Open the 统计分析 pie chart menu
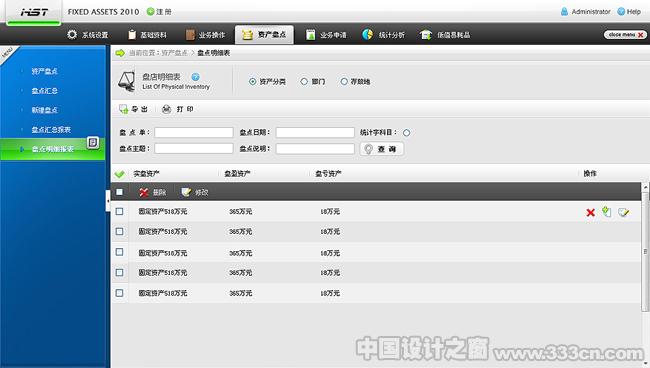This screenshot has width=650, height=368. [383, 35]
